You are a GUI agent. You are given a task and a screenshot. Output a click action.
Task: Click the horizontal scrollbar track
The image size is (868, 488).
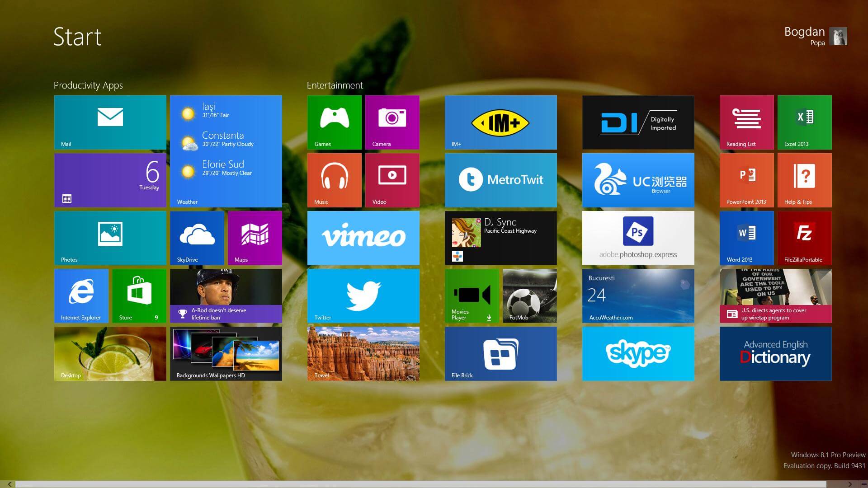420,484
